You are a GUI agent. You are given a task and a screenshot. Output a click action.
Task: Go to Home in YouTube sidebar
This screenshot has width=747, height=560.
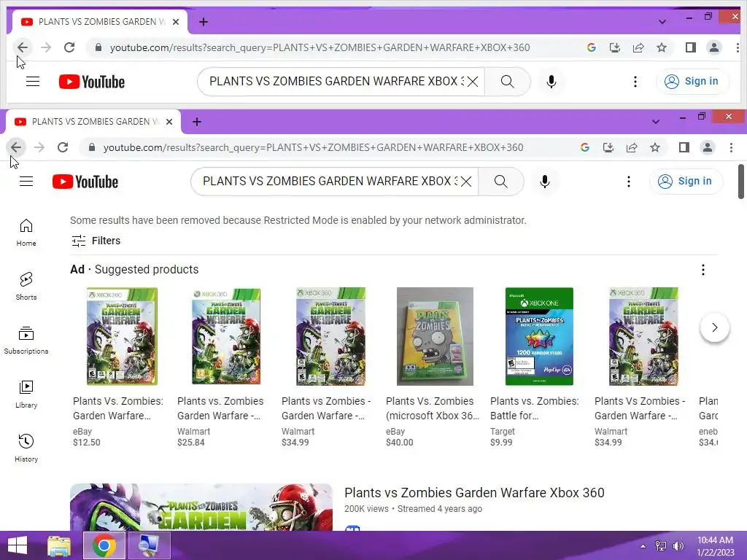tap(26, 233)
